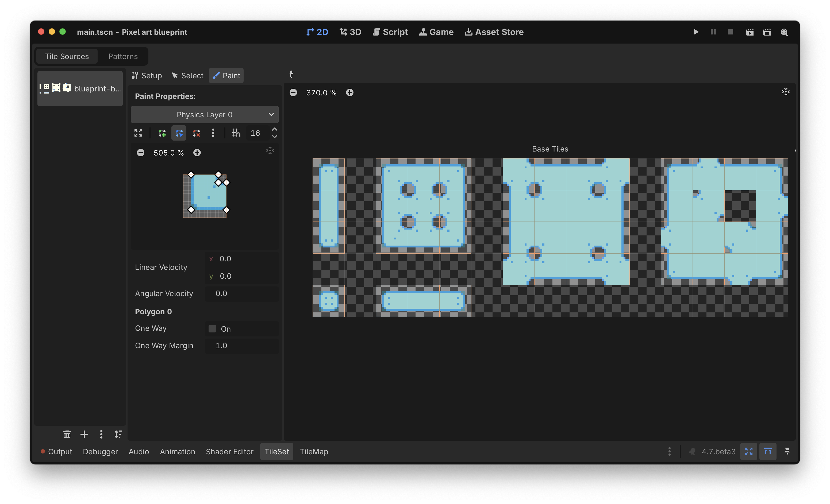The image size is (830, 504).
Task: Run the project with the play button
Action: [695, 32]
